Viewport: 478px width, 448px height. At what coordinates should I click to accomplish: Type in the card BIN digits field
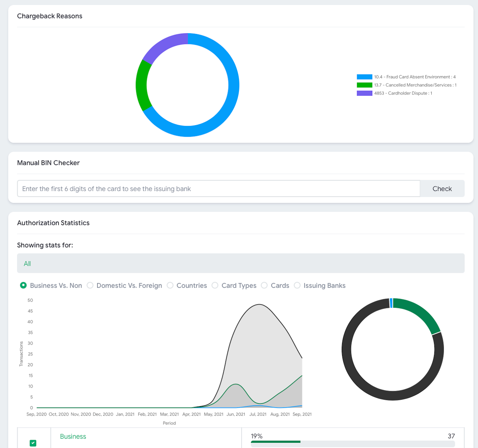pyautogui.click(x=218, y=189)
